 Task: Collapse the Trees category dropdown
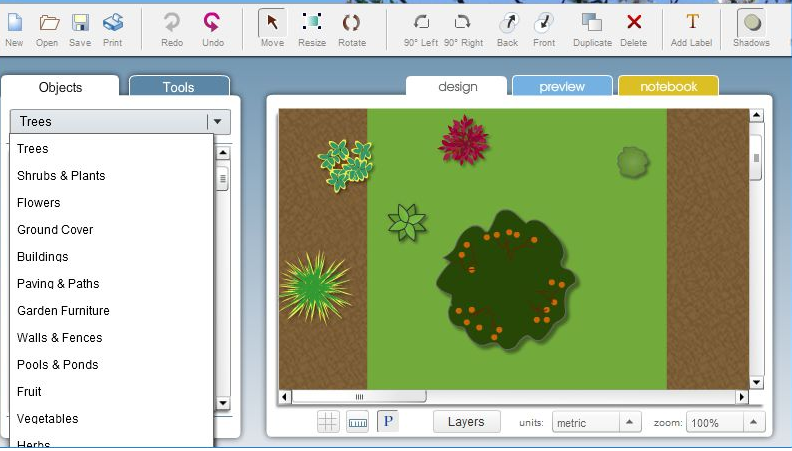point(219,122)
